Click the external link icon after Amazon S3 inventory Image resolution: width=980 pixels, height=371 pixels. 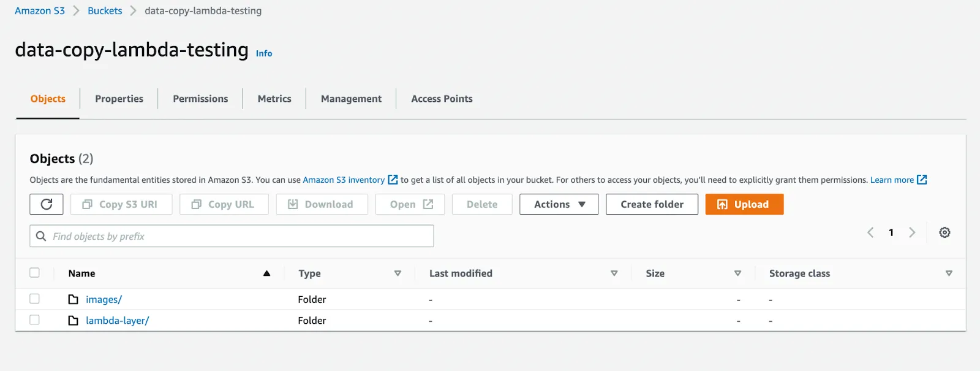(x=393, y=180)
